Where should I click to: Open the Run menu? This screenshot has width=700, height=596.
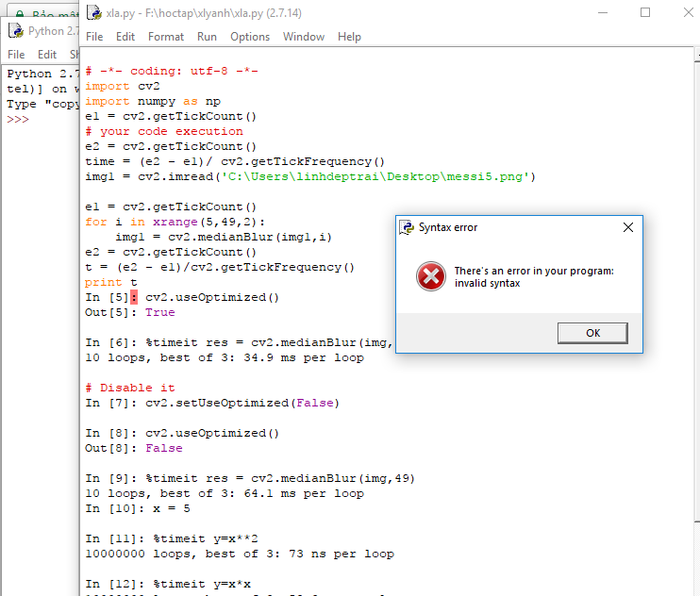click(x=207, y=37)
